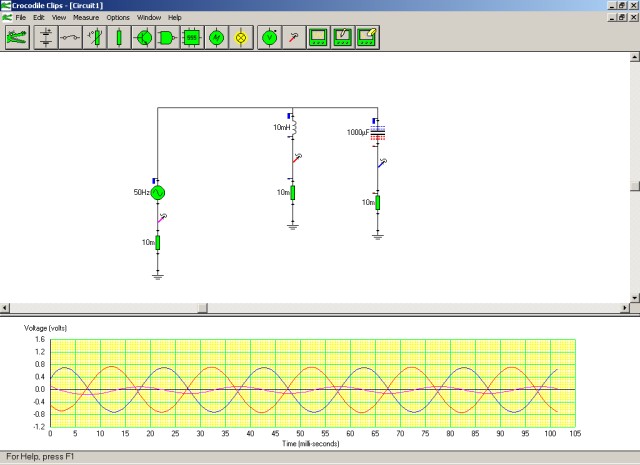Open the voltmeter meters icon
Viewport: 640px width, 465px height.
(269, 38)
